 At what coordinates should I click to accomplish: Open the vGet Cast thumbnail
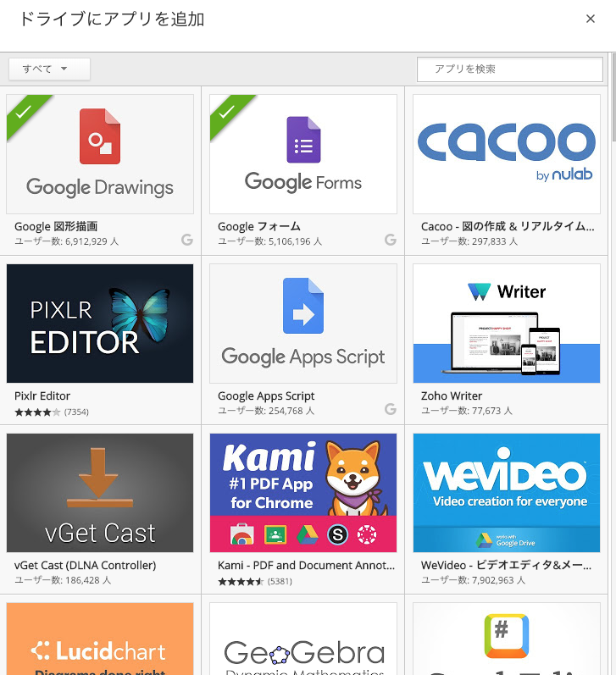100,493
